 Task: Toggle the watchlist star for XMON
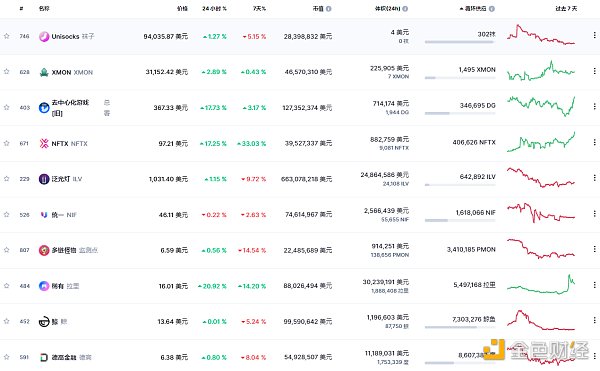[7, 72]
